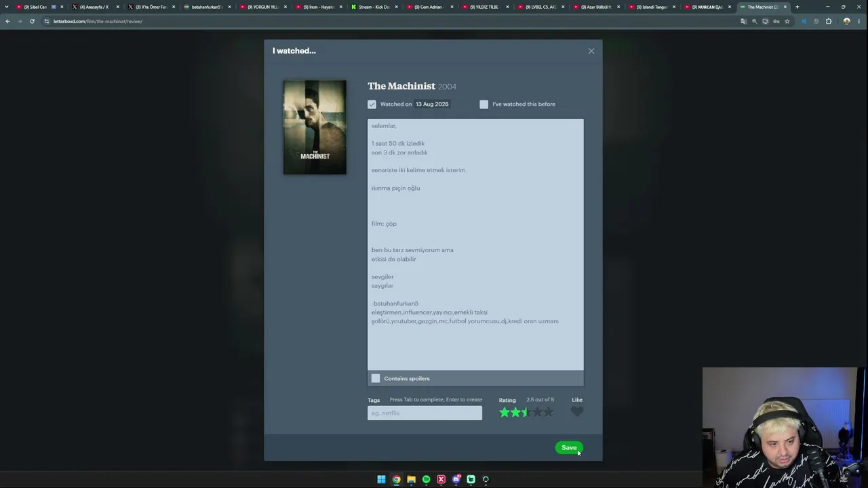
Task: Click inside the review text area
Action: 475,244
